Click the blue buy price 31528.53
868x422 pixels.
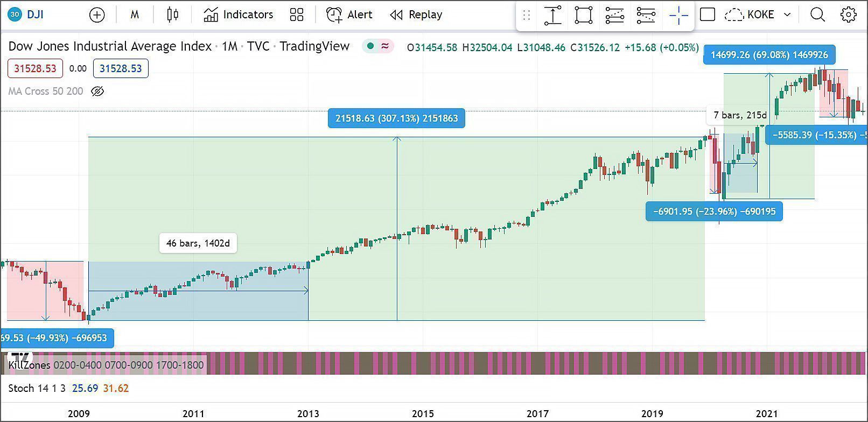pos(121,68)
